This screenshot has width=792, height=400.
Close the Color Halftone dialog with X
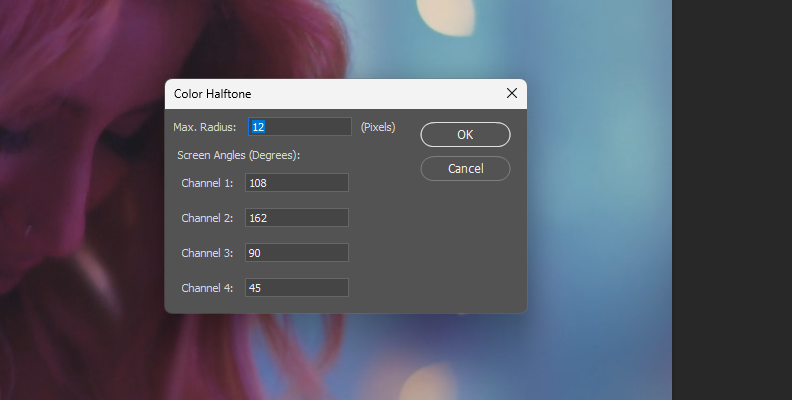(x=512, y=93)
